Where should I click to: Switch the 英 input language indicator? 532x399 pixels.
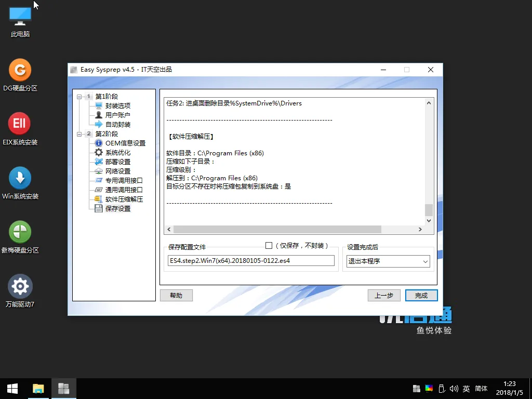(x=466, y=389)
